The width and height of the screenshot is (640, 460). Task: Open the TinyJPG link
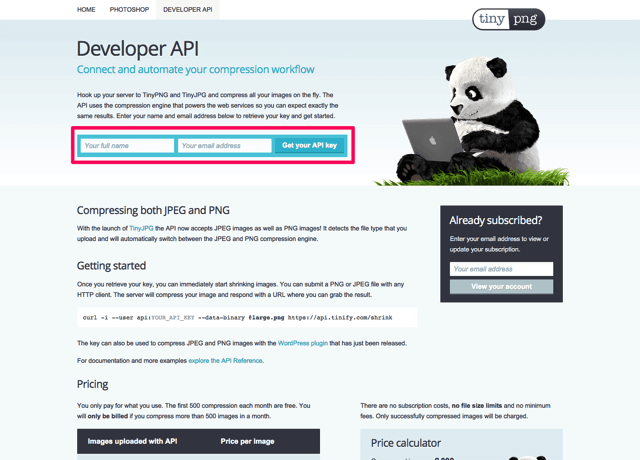tap(141, 228)
